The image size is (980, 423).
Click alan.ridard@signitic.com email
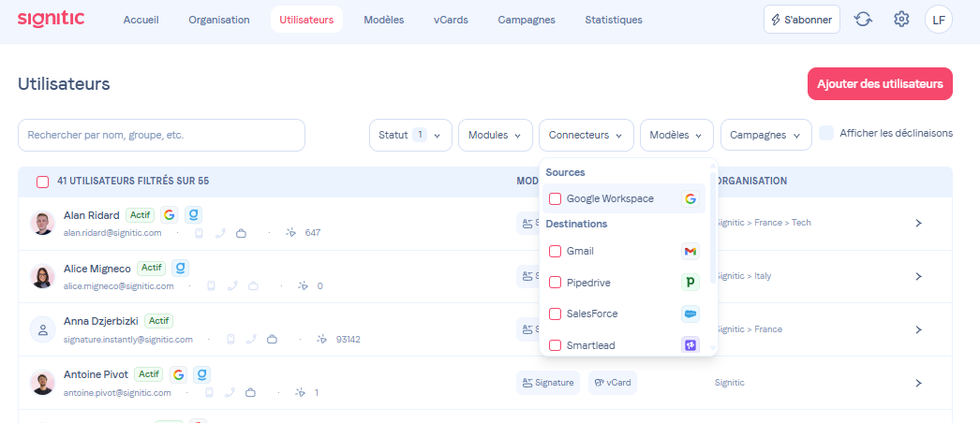pos(112,233)
